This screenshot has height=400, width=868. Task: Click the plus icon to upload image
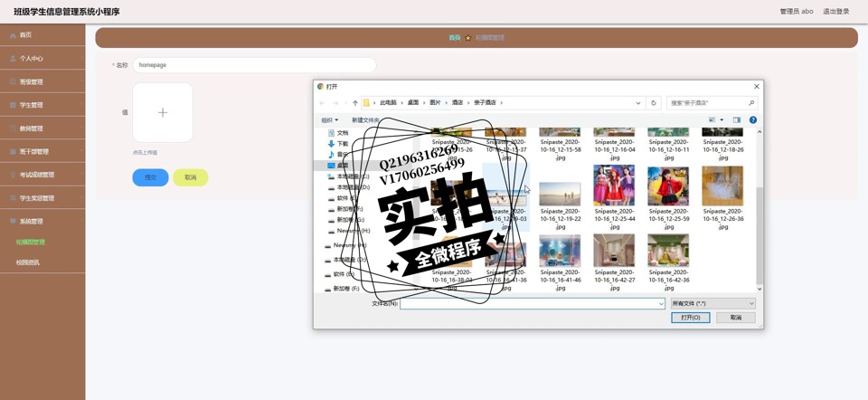pos(163,112)
